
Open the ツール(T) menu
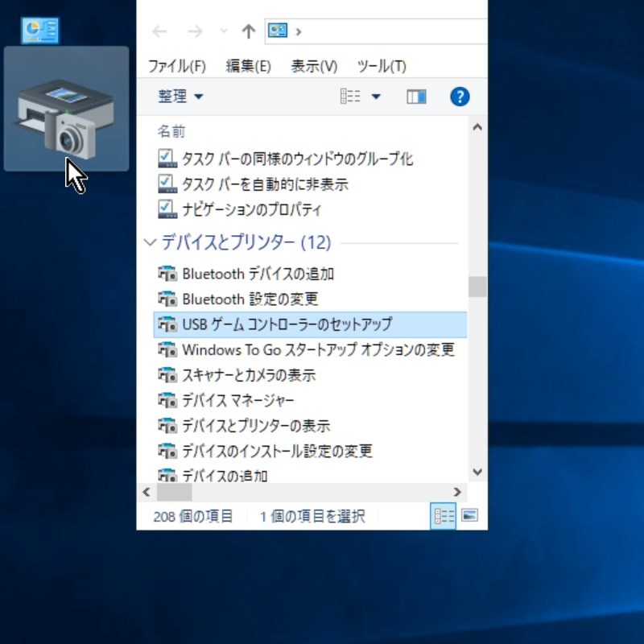point(382,66)
